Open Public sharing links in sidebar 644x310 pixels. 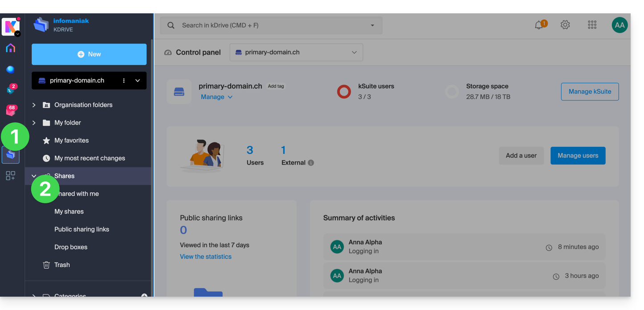(82, 229)
